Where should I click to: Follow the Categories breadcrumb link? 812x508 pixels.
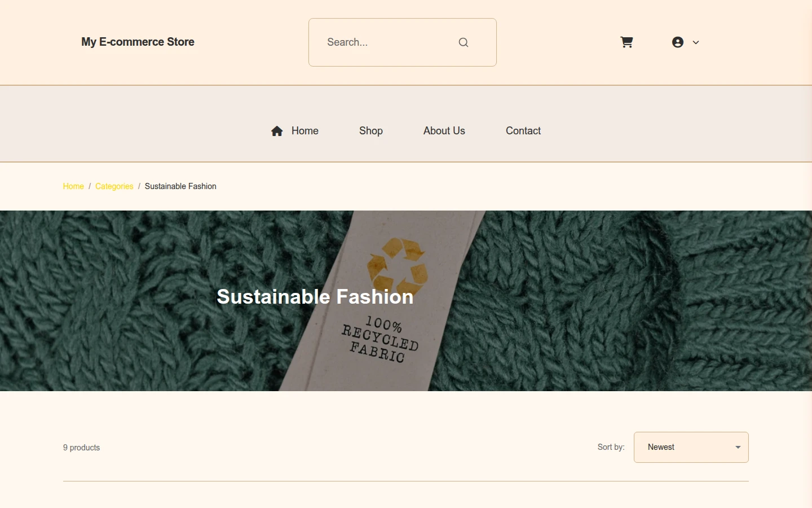114,186
